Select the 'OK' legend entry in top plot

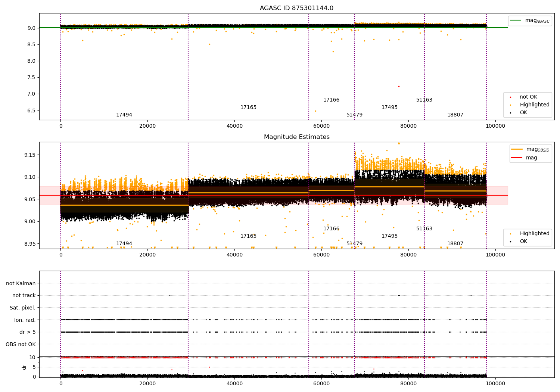coord(523,113)
